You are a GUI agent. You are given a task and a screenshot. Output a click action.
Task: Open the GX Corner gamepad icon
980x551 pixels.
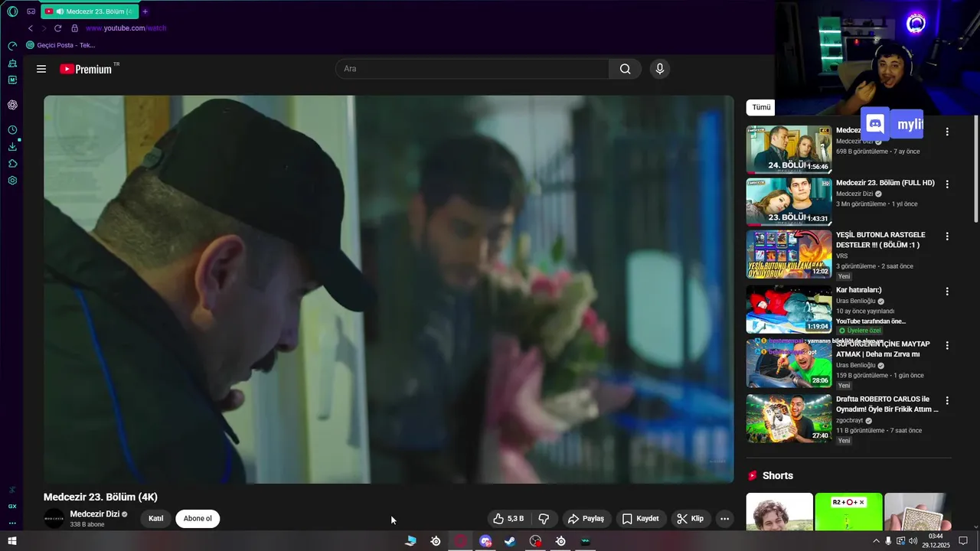pos(31,11)
